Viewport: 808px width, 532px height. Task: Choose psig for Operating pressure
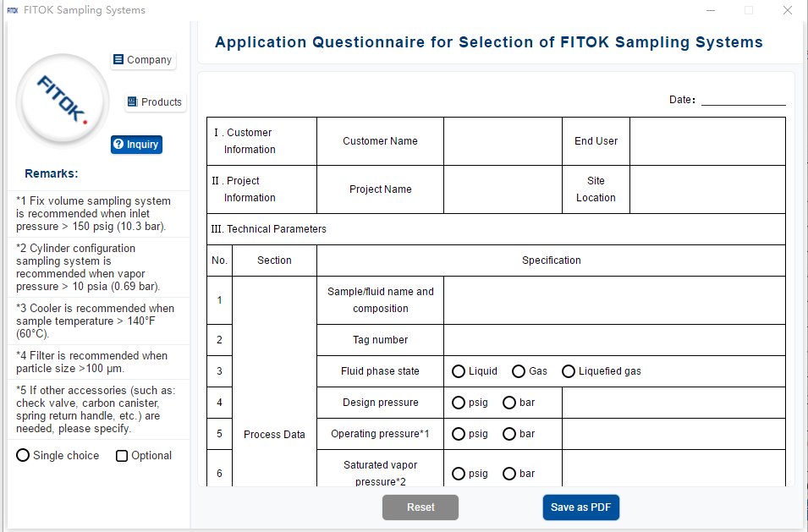459,434
